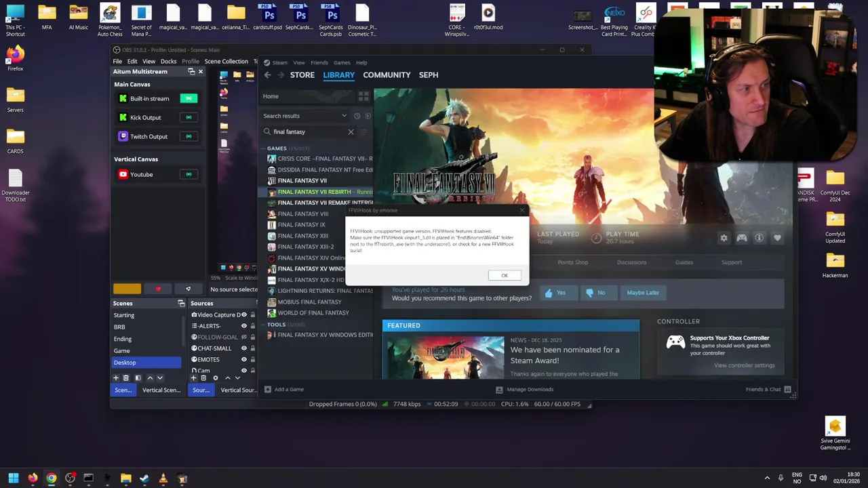Open the Steam LIBRARY tab
This screenshot has width=868, height=488.
click(338, 75)
